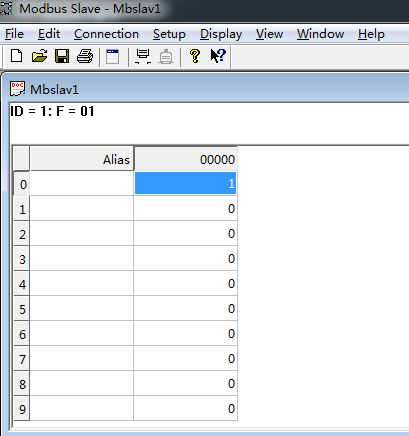
Task: Click row header 9
Action: pyautogui.click(x=22, y=409)
